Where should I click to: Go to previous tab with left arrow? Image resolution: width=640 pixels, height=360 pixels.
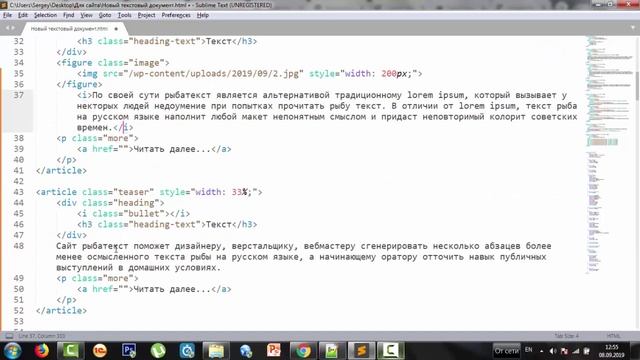coord(7,28)
